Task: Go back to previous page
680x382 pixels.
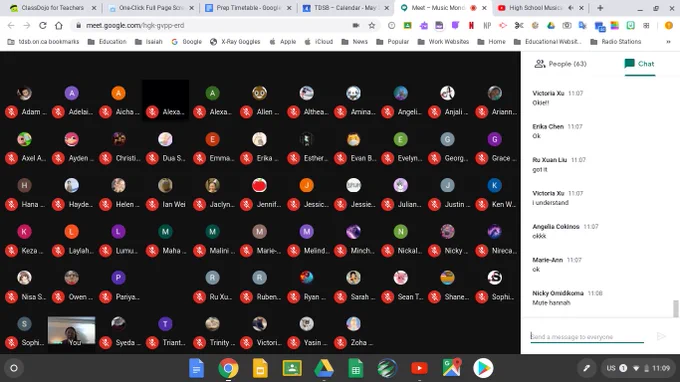Action: tap(11, 26)
